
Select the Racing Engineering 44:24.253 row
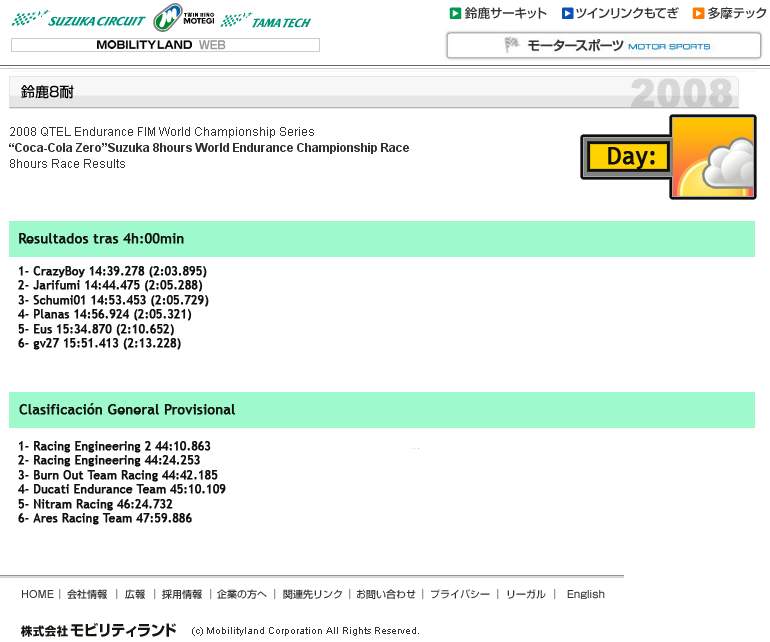click(x=109, y=460)
